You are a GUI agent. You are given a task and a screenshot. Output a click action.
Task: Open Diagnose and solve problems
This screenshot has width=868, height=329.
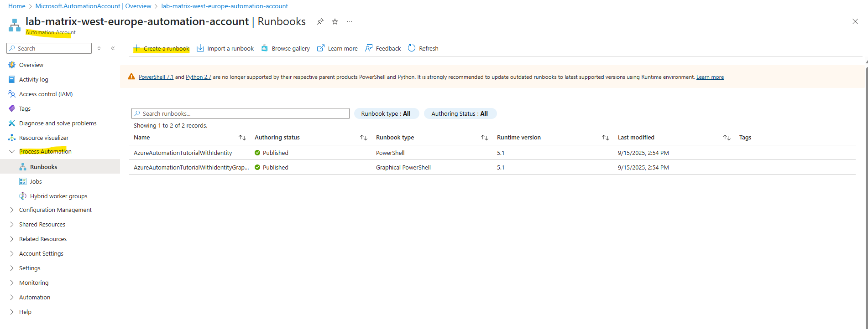tap(58, 123)
